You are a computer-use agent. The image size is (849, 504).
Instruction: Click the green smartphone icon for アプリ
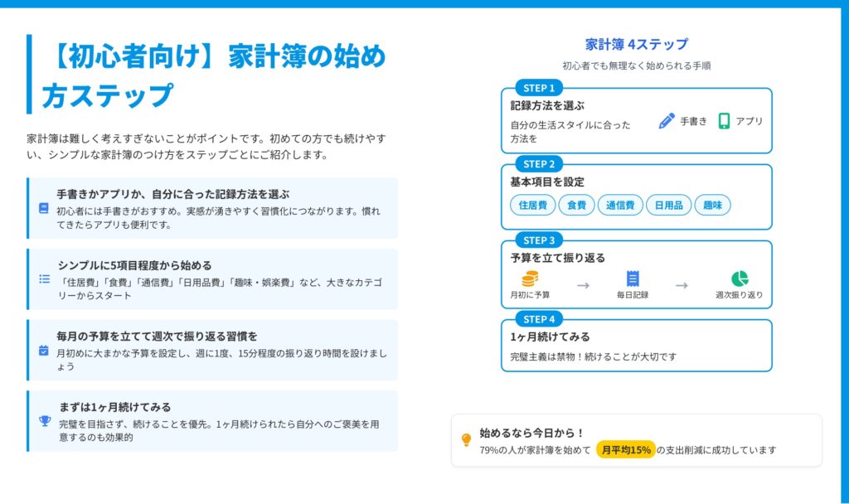pyautogui.click(x=724, y=121)
